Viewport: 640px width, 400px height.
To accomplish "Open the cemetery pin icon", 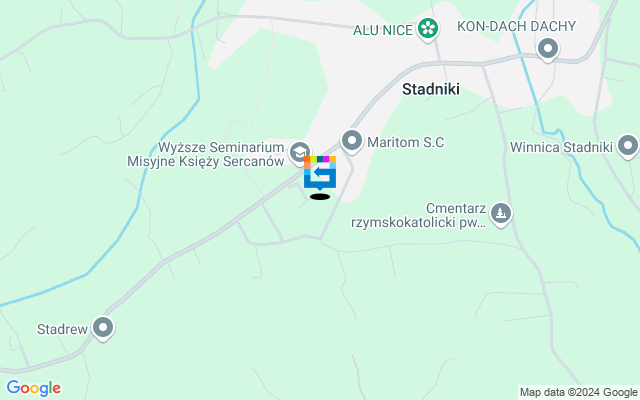I will tap(501, 214).
